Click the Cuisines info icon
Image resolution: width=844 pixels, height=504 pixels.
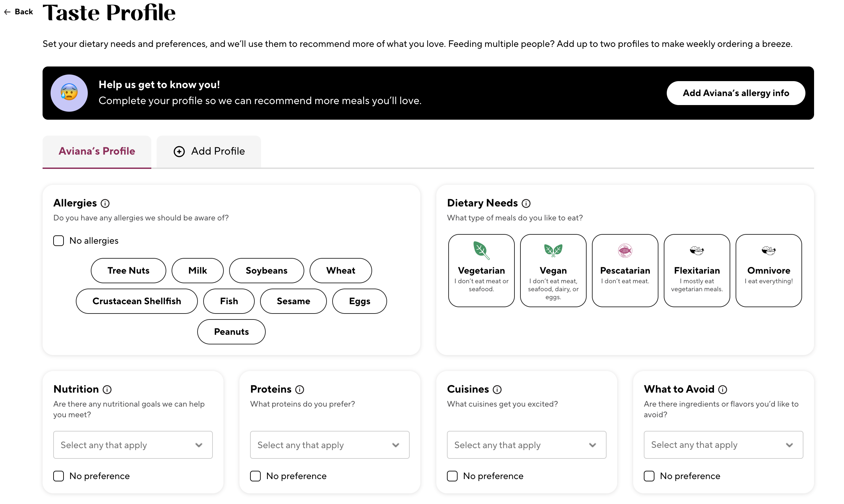[x=497, y=390]
